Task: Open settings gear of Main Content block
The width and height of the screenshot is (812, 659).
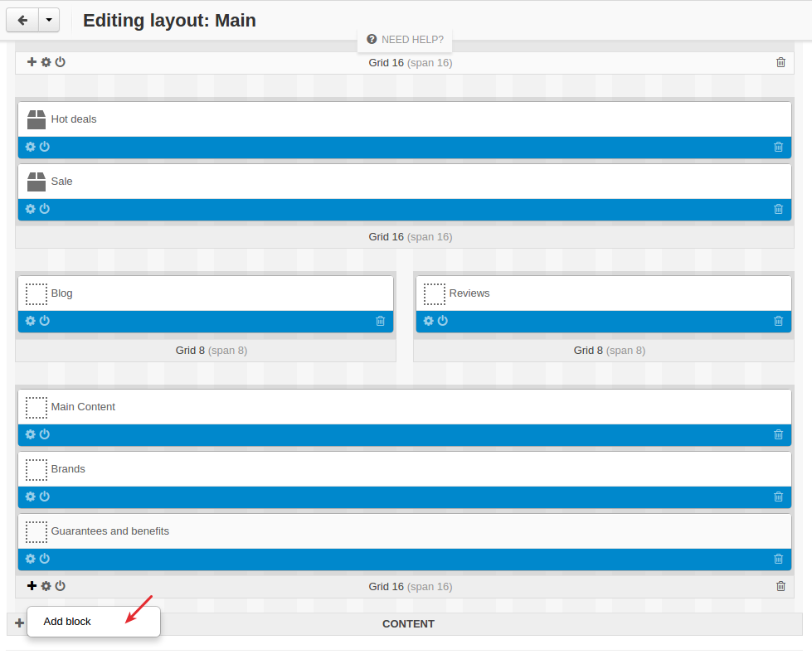Action: click(31, 434)
